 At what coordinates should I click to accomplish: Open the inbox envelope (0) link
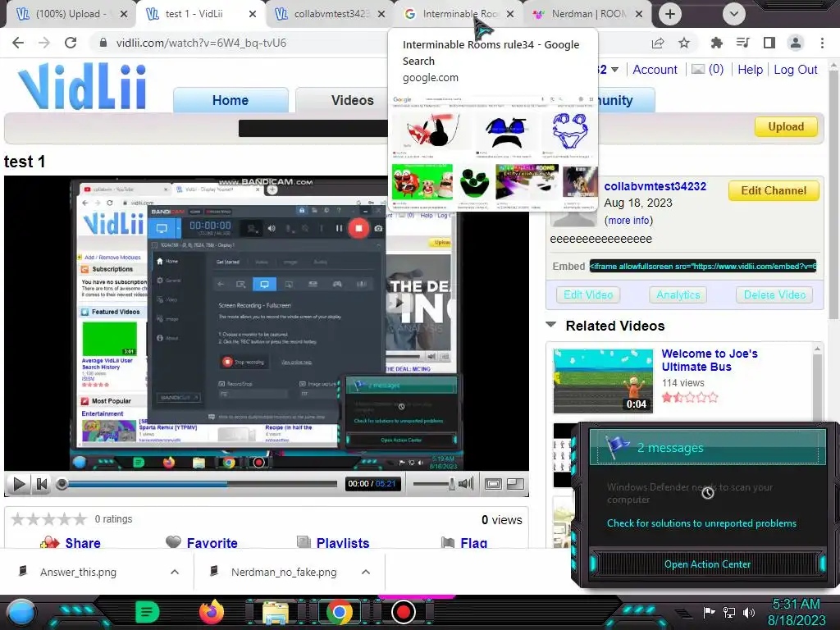click(x=707, y=70)
